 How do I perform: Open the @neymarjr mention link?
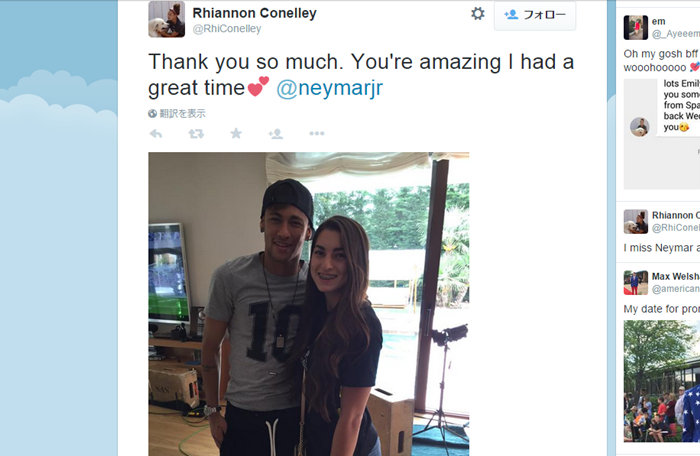point(329,88)
